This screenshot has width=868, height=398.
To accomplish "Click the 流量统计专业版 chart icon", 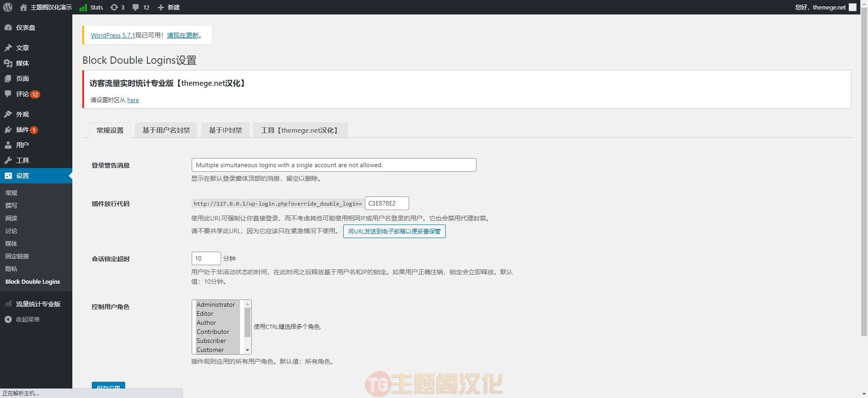I will coord(8,304).
